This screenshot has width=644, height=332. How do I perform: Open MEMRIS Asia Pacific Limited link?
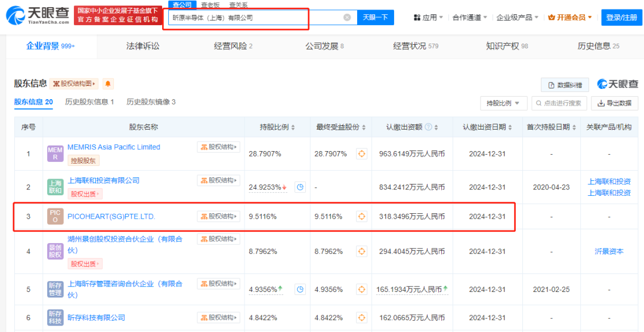pyautogui.click(x=114, y=147)
